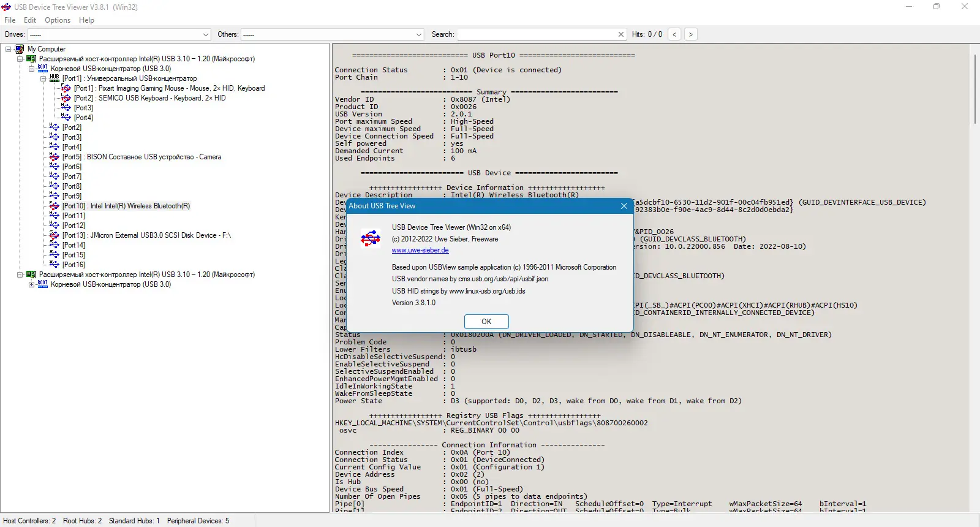Click the USB icon for [Port15]
Screen dimensions: 980x527
55,255
